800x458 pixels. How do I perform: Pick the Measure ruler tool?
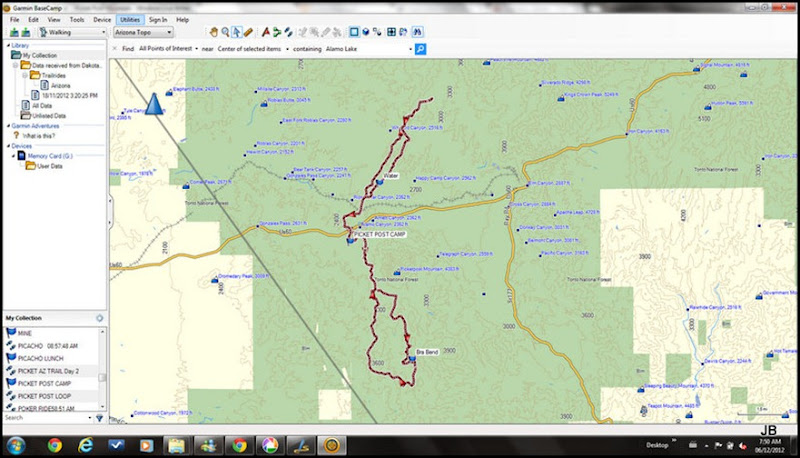[x=248, y=32]
